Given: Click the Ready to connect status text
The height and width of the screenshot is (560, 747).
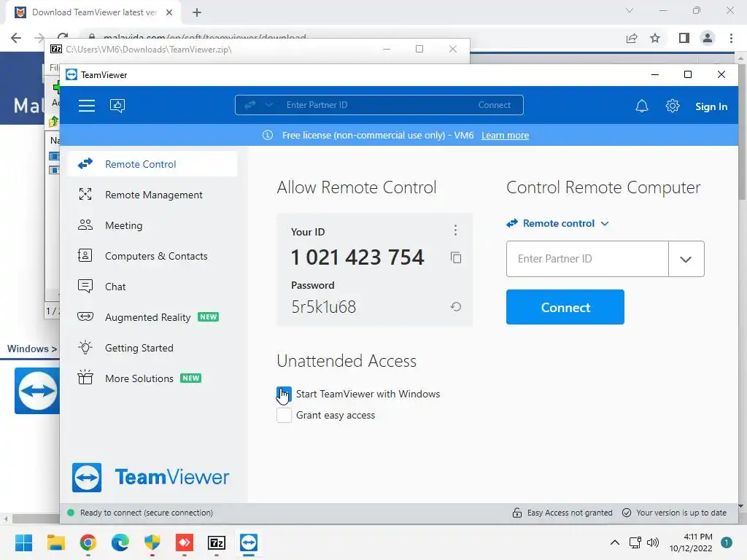Looking at the screenshot, I should pos(146,513).
